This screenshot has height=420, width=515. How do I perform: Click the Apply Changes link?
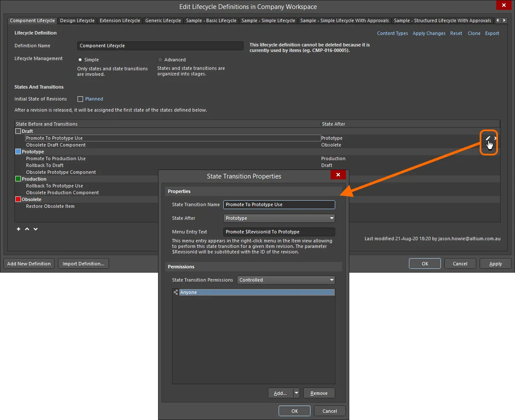pyautogui.click(x=429, y=33)
